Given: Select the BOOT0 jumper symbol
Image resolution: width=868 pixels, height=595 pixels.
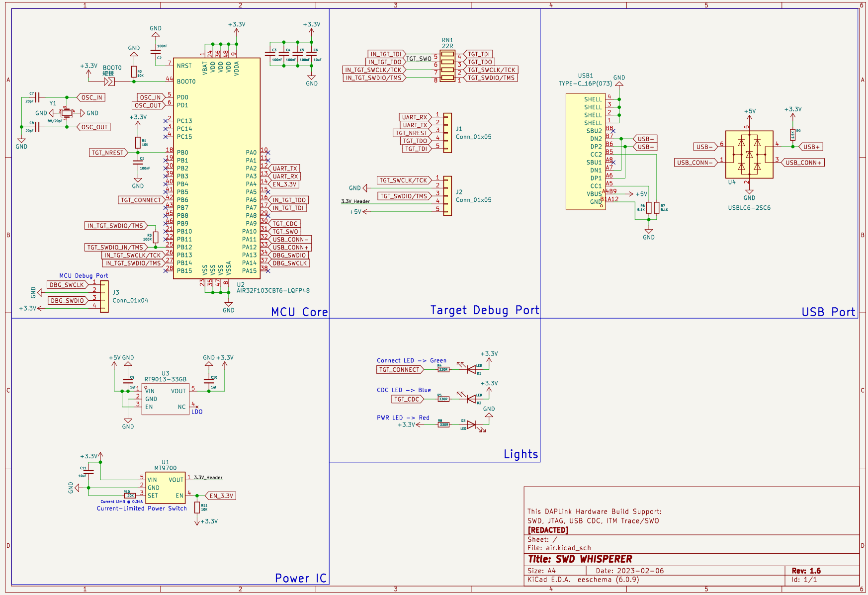Looking at the screenshot, I should point(110,82).
